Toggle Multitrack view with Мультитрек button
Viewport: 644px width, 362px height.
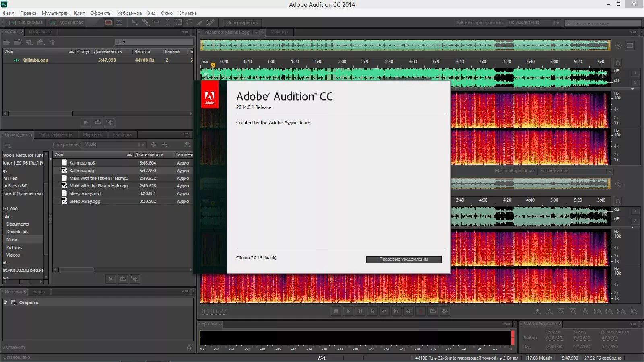66,23
